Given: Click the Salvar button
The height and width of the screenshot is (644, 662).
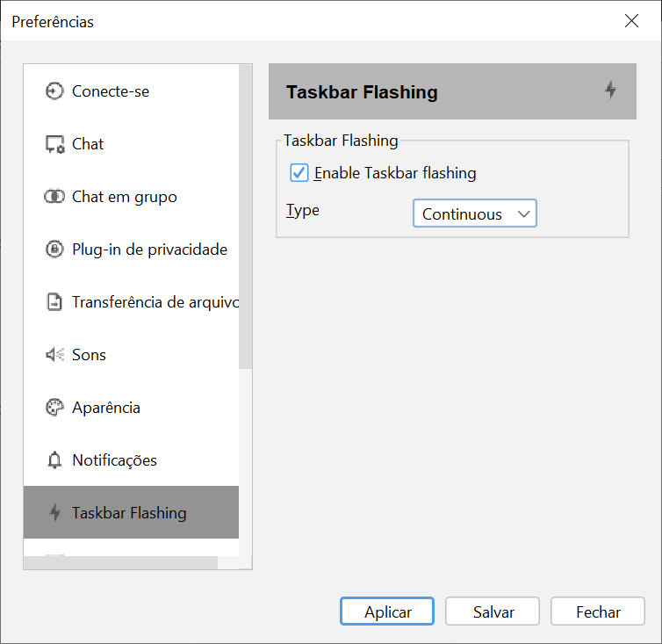Looking at the screenshot, I should pyautogui.click(x=493, y=611).
